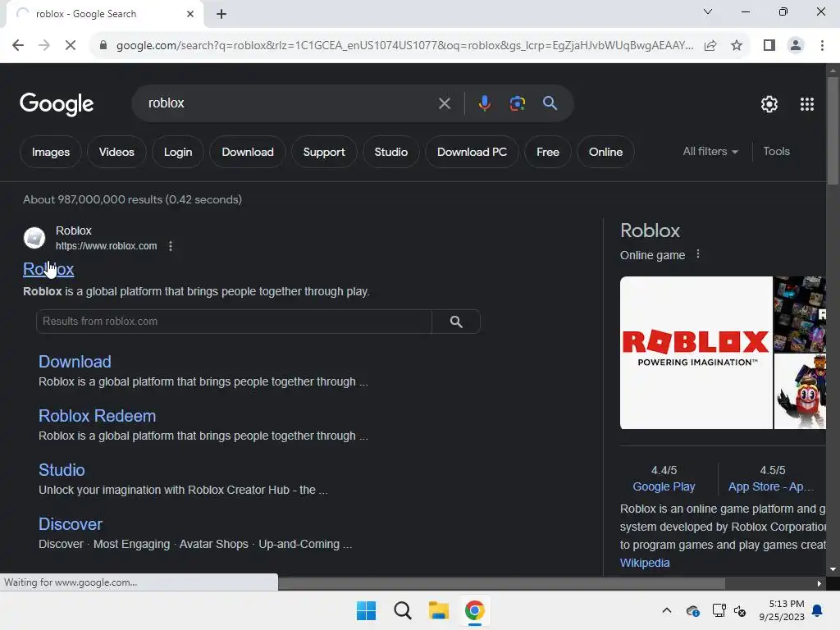Click the Roblox site favicon

point(34,238)
